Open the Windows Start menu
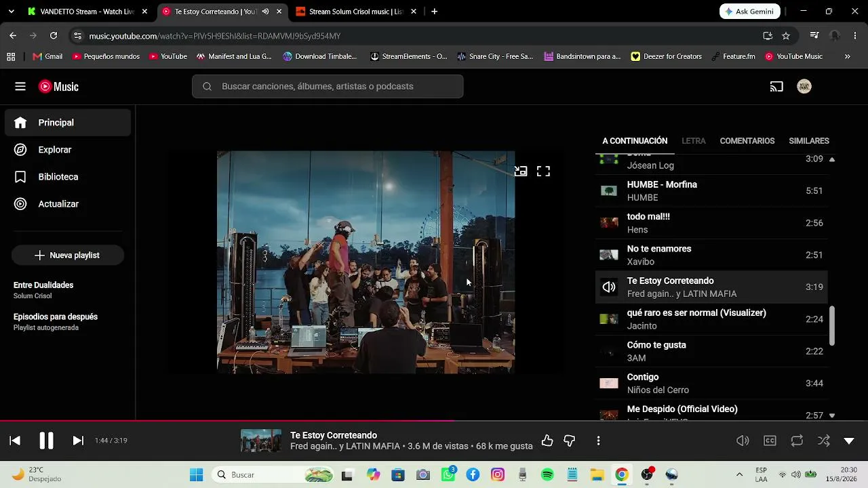868x488 pixels. point(196,475)
